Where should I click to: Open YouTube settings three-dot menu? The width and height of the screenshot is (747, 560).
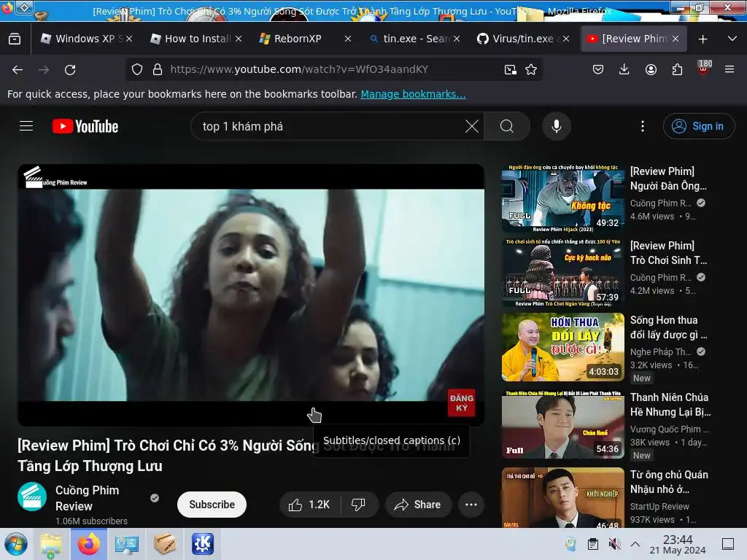tap(643, 126)
